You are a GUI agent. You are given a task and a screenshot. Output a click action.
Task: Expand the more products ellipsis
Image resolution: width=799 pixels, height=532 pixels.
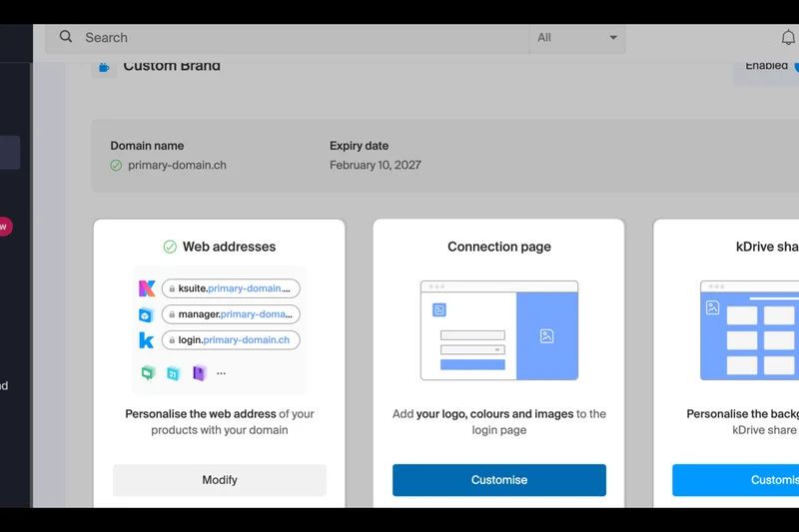tap(221, 373)
